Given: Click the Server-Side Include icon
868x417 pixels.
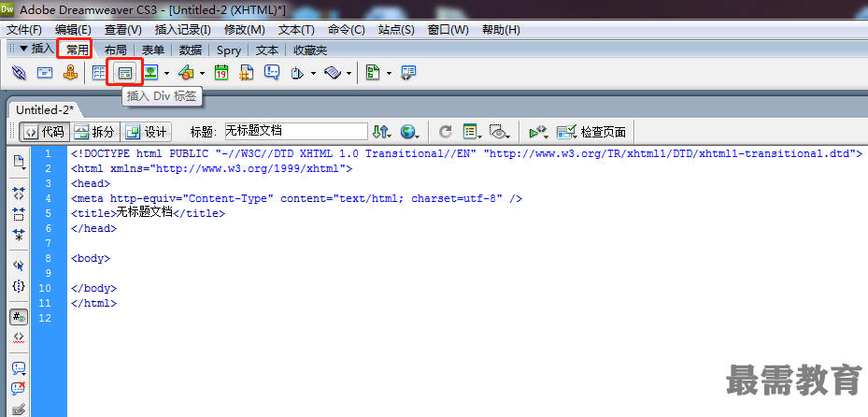Looking at the screenshot, I should pos(247,73).
